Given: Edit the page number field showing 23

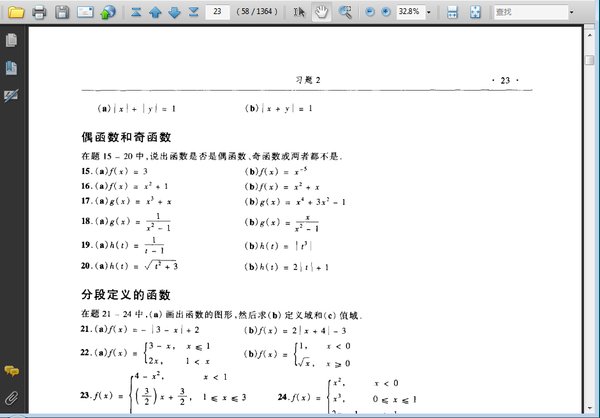Looking at the screenshot, I should click(217, 11).
